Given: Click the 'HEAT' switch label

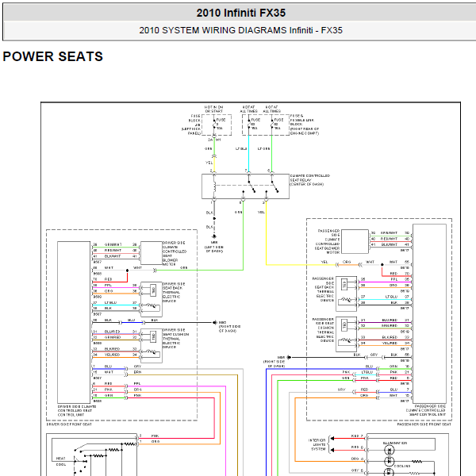Looking at the screenshot, I should tap(61, 459).
